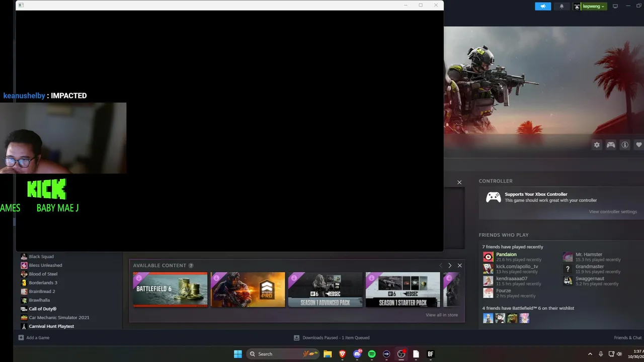Open Friends & Chat
This screenshot has width=644, height=362.
click(x=628, y=337)
